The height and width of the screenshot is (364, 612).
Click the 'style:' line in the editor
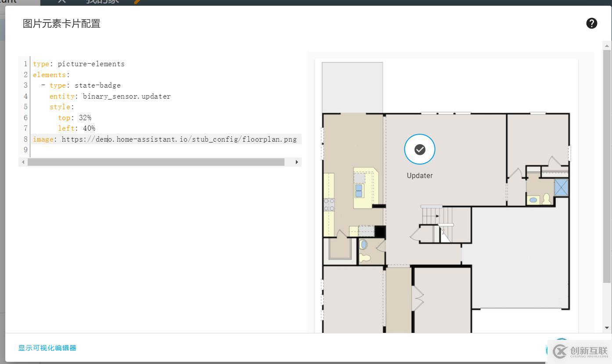click(61, 107)
